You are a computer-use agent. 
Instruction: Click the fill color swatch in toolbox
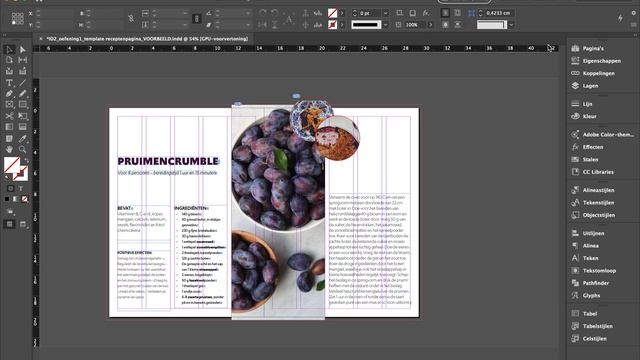pos(11,165)
